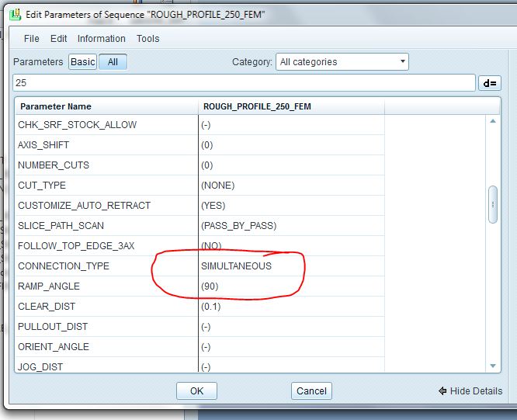The image size is (517, 420).
Task: Select the CONNECTION_TYPE parameter name
Action: coord(64,266)
